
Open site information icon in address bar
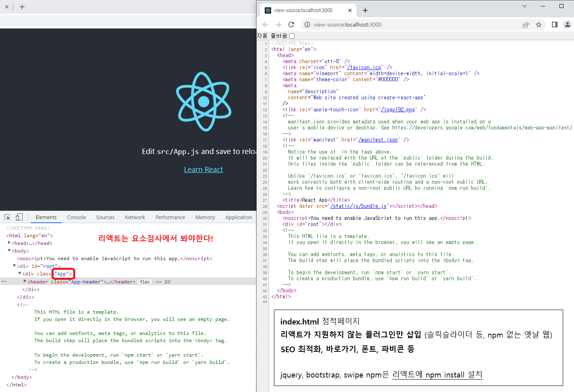pos(307,25)
